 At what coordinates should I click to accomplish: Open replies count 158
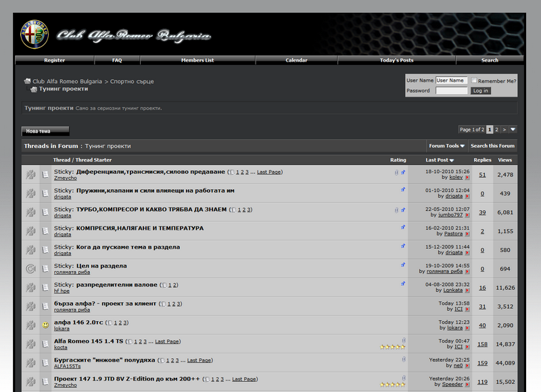point(482,345)
